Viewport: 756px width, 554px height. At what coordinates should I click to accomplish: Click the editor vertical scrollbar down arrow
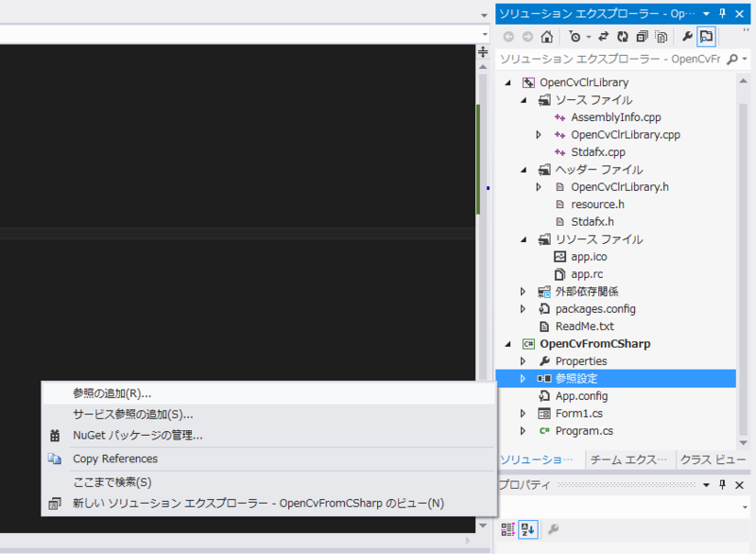[483, 526]
